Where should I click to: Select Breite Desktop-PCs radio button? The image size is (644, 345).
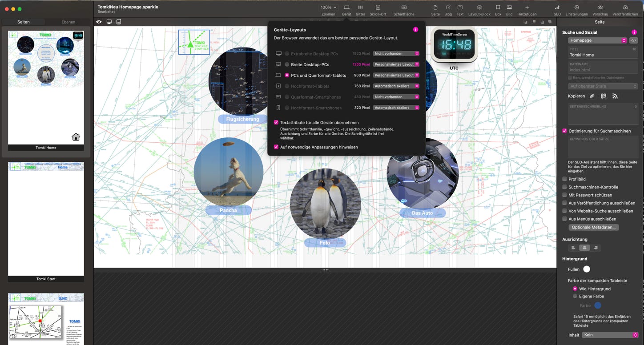click(x=287, y=64)
